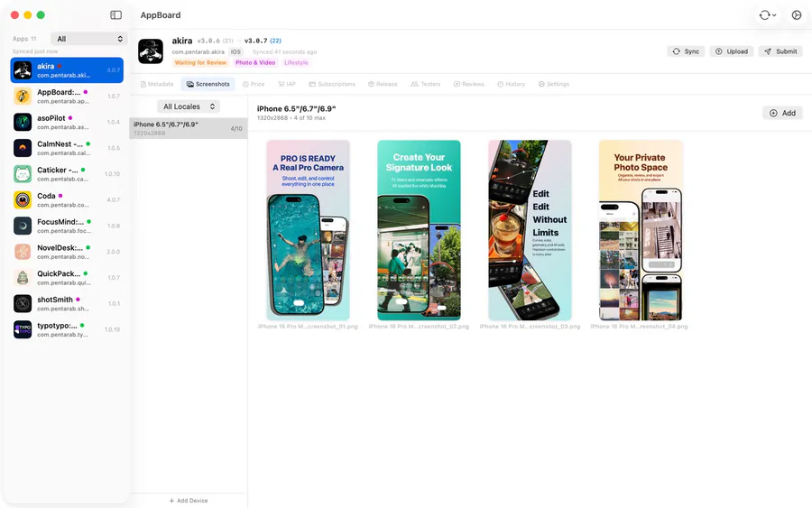812x508 pixels.
Task: Click Add Device at bottom
Action: pos(189,500)
